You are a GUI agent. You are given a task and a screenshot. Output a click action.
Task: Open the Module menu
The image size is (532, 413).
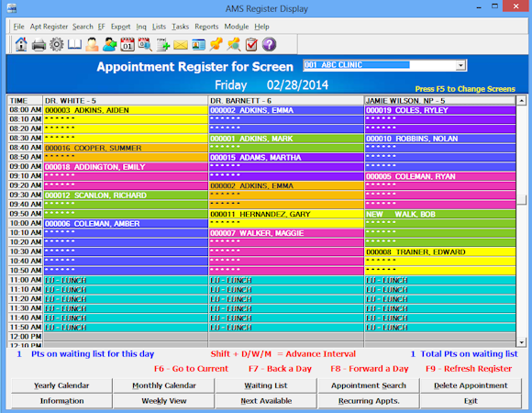pos(237,27)
